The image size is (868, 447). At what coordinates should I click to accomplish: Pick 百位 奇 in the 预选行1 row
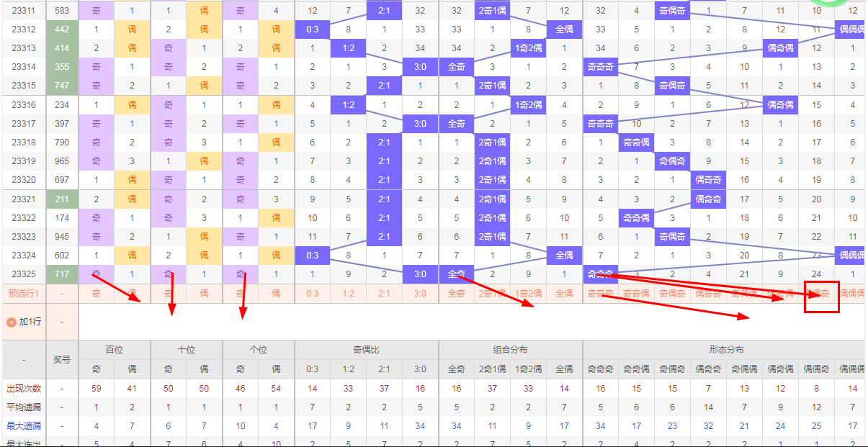pos(97,294)
